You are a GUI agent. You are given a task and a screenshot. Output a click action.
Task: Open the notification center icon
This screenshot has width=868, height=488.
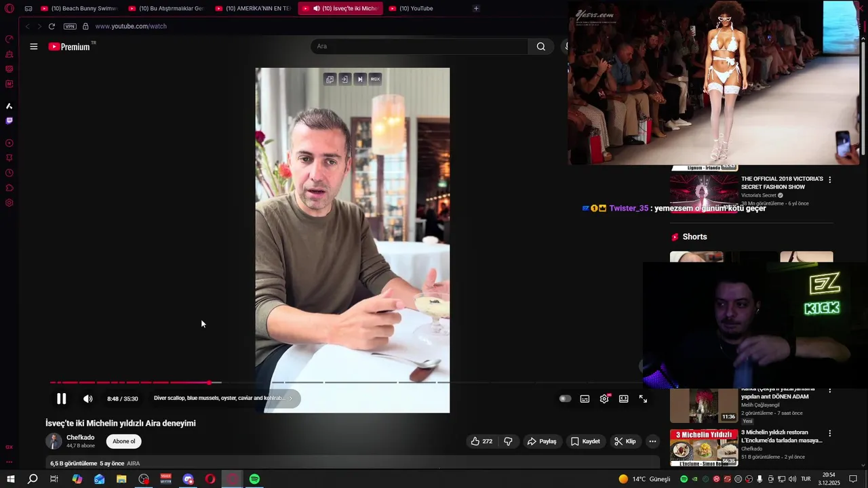point(854,479)
